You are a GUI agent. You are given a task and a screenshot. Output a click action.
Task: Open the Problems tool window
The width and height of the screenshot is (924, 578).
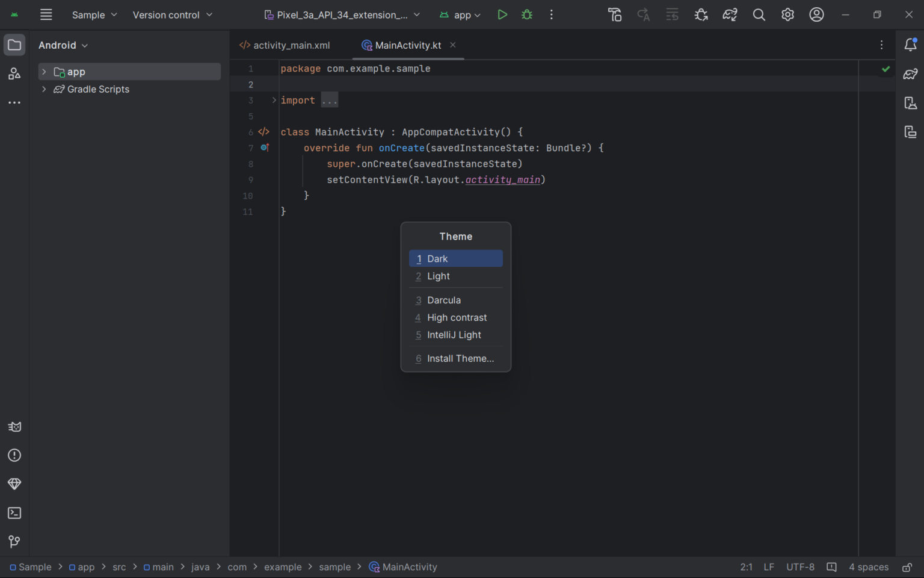point(14,455)
